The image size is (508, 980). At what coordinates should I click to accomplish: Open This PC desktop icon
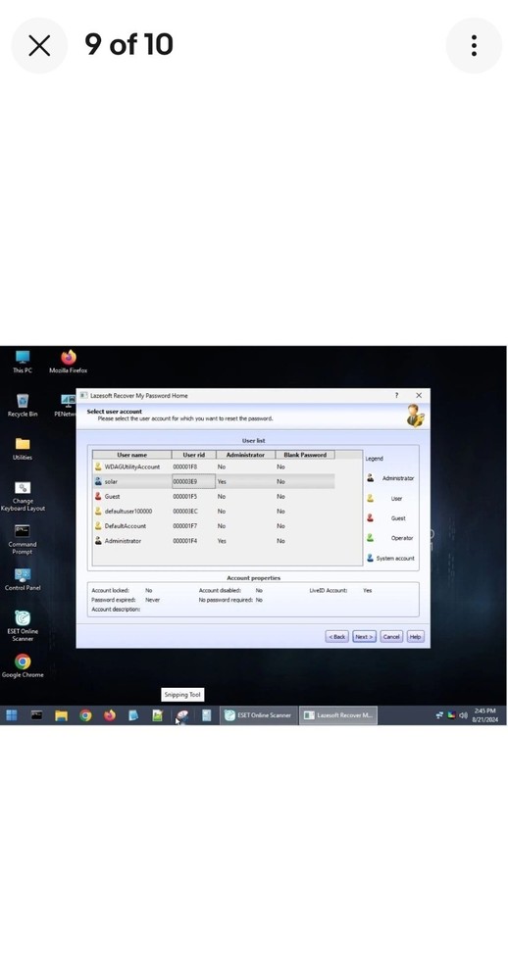pyautogui.click(x=23, y=362)
